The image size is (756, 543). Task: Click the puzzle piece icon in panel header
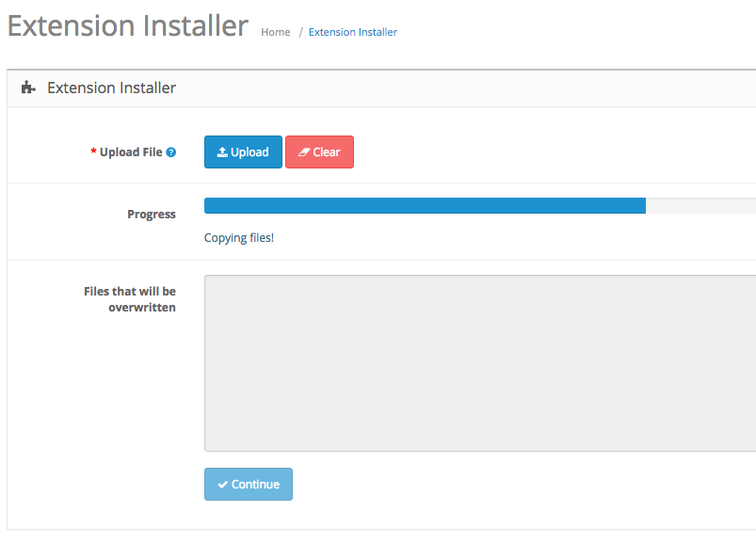pos(28,88)
